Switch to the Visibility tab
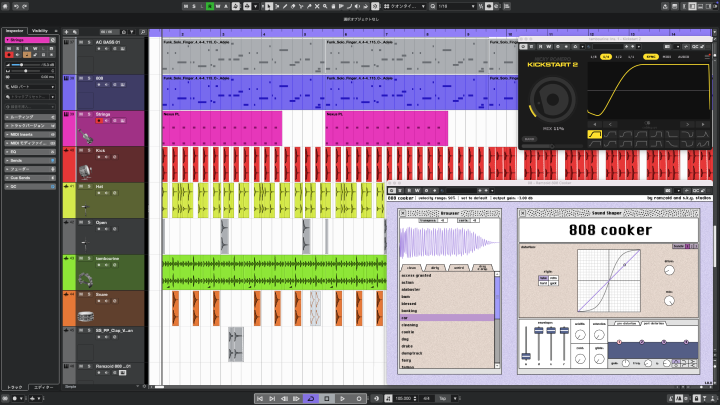Screen dimensions: 720x405 (40, 31)
